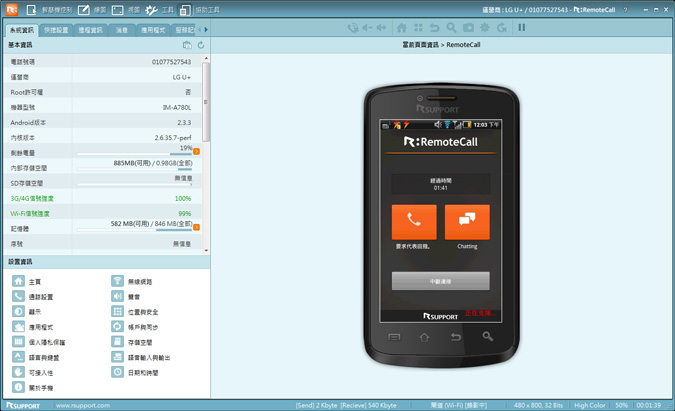Open the privacy protection setting
The height and width of the screenshot is (411, 675).
pos(39,342)
